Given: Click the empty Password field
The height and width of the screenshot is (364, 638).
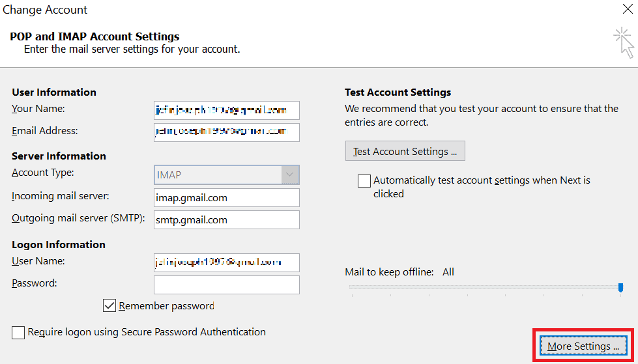Looking at the screenshot, I should click(226, 285).
